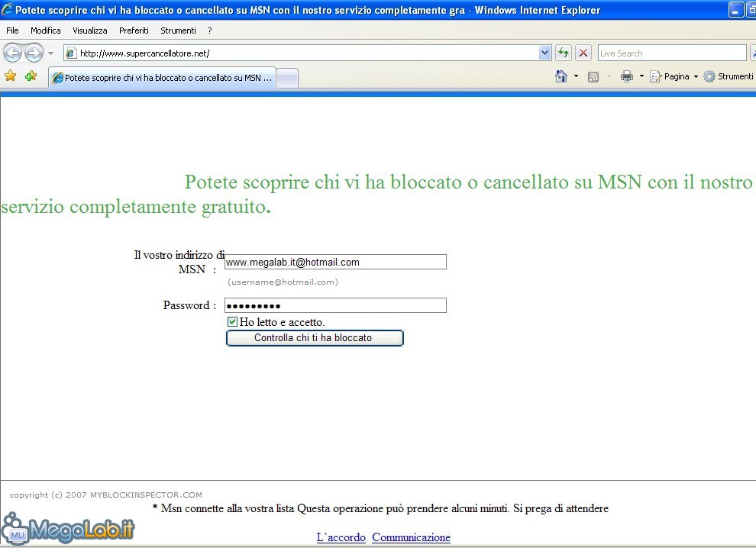756x548 pixels.
Task: Click the copyright MYBLOCKINSPECTOR.COM text
Action: (106, 495)
